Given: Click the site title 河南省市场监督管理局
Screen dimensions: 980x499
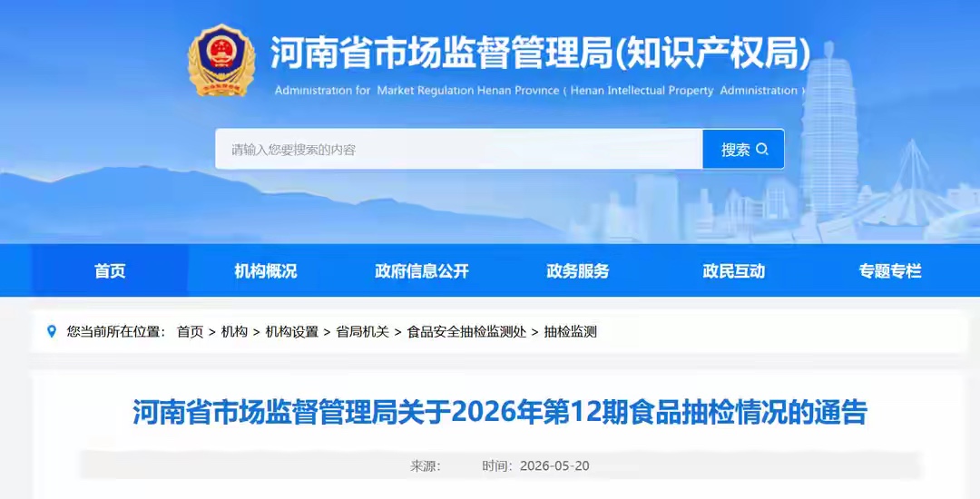Looking at the screenshot, I should click(x=540, y=53).
